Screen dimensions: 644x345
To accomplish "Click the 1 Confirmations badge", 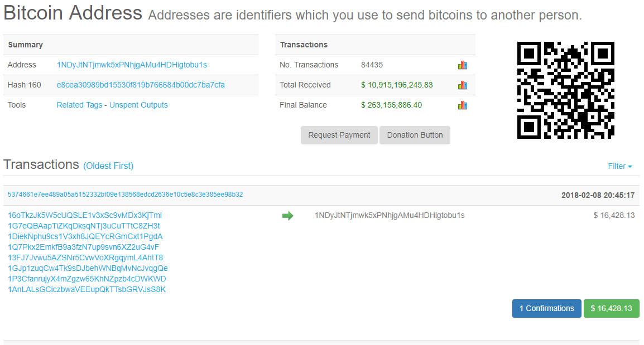I will (x=546, y=308).
